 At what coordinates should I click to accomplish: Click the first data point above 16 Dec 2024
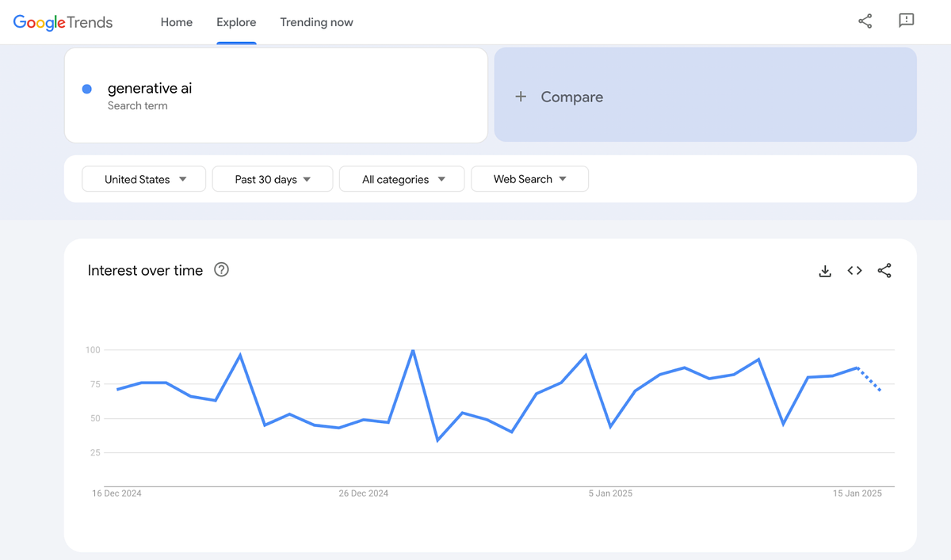pyautogui.click(x=117, y=389)
